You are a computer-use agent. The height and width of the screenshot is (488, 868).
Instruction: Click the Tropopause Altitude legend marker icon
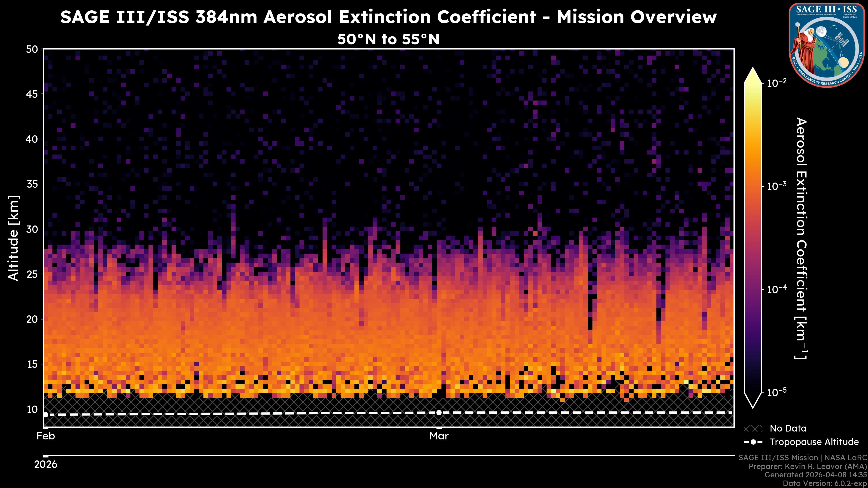(753, 442)
